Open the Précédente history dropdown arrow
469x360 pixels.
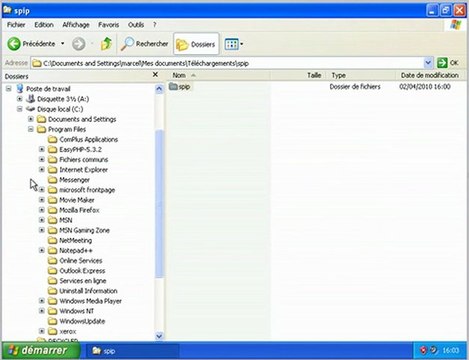coord(62,44)
